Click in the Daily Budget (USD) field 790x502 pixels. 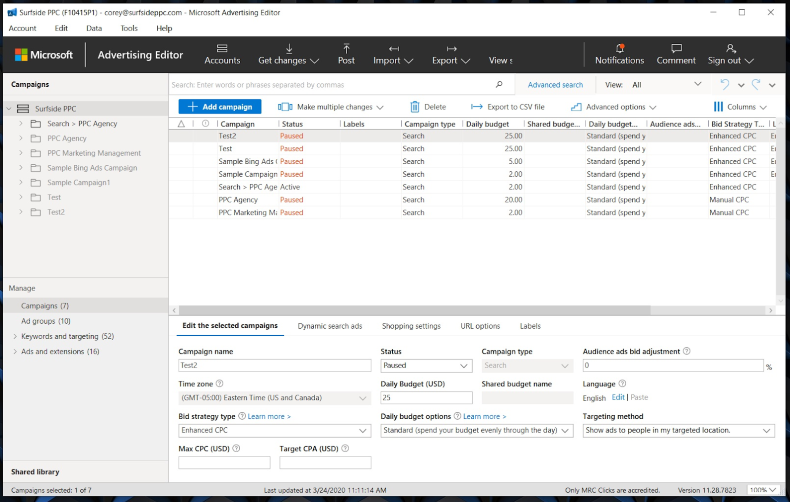[x=426, y=398]
